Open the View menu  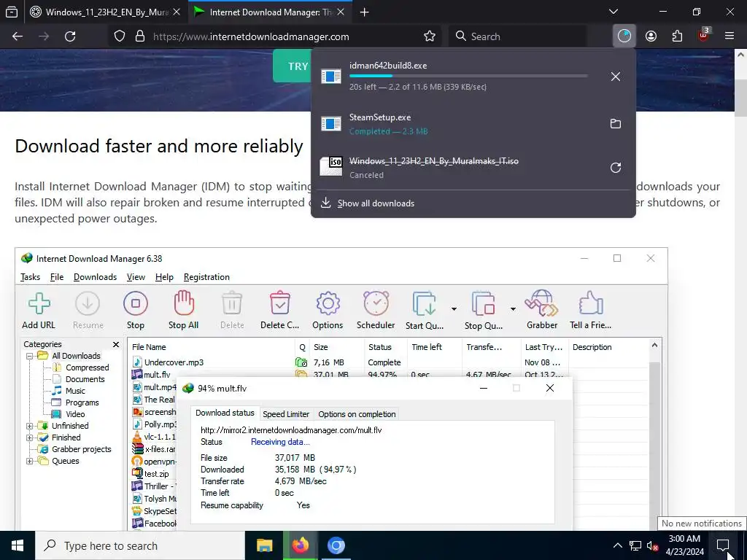coord(136,277)
